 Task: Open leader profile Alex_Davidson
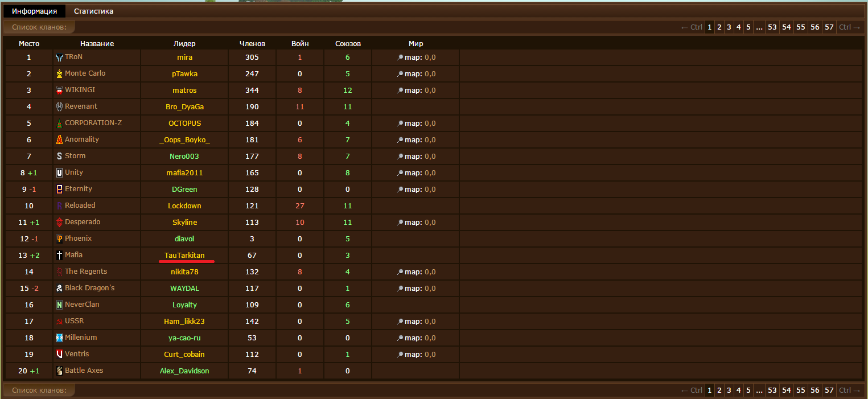point(184,371)
